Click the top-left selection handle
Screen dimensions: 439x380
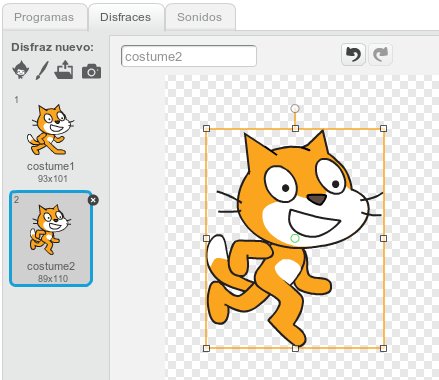[x=206, y=128]
